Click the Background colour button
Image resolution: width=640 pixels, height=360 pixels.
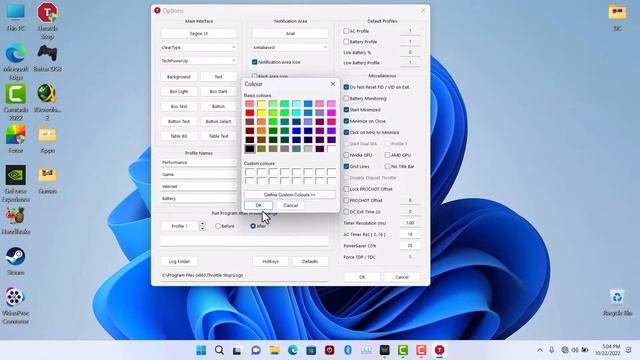coord(179,77)
